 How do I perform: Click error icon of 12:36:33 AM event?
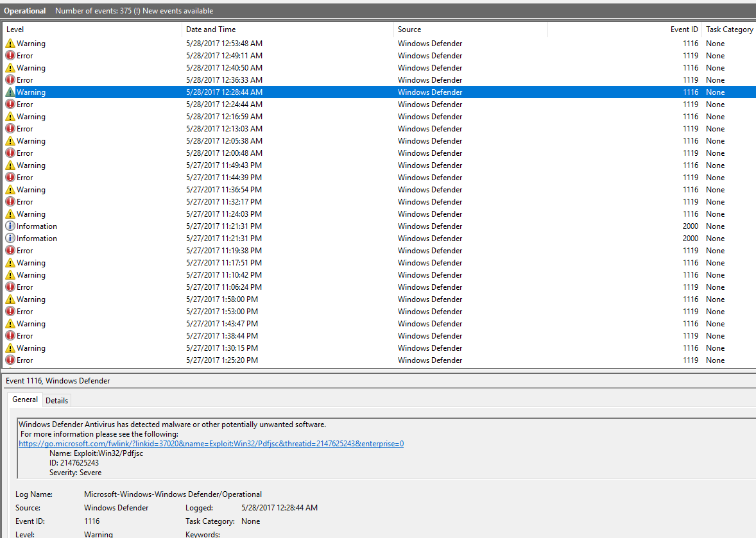point(10,80)
